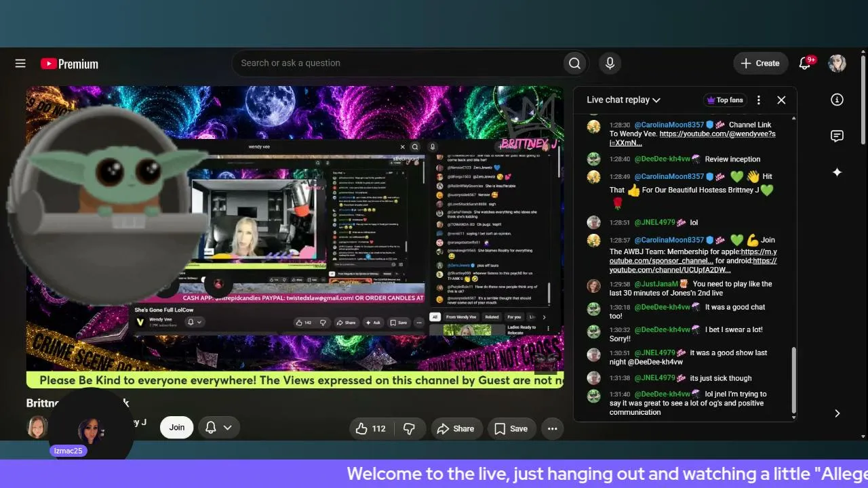Jump to chat timestamp 1:29:58
The image size is (868, 488).
620,284
